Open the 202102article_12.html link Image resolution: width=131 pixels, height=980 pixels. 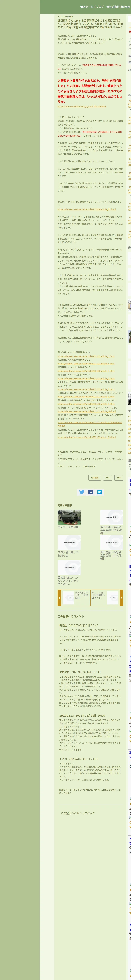tap(90, 424)
